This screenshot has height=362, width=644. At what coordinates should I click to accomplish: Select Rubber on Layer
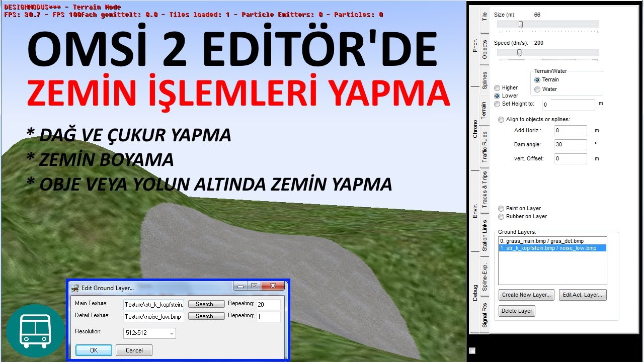pyautogui.click(x=522, y=217)
